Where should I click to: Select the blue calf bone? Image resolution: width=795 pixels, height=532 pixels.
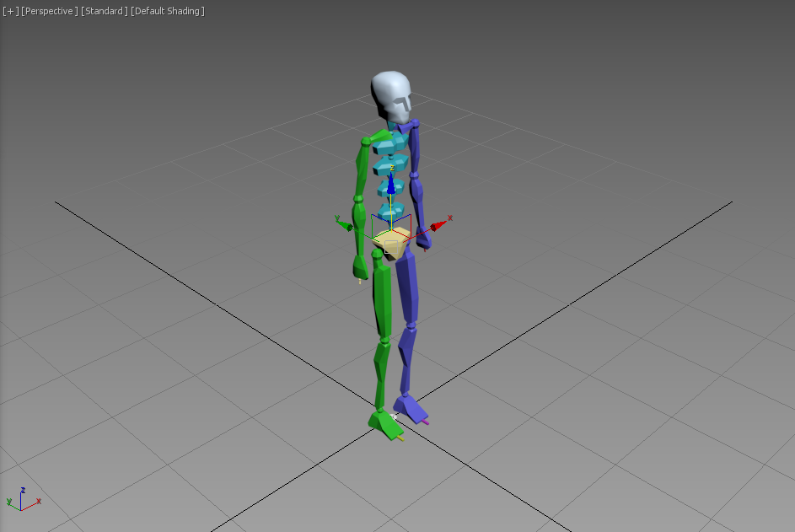point(406,359)
